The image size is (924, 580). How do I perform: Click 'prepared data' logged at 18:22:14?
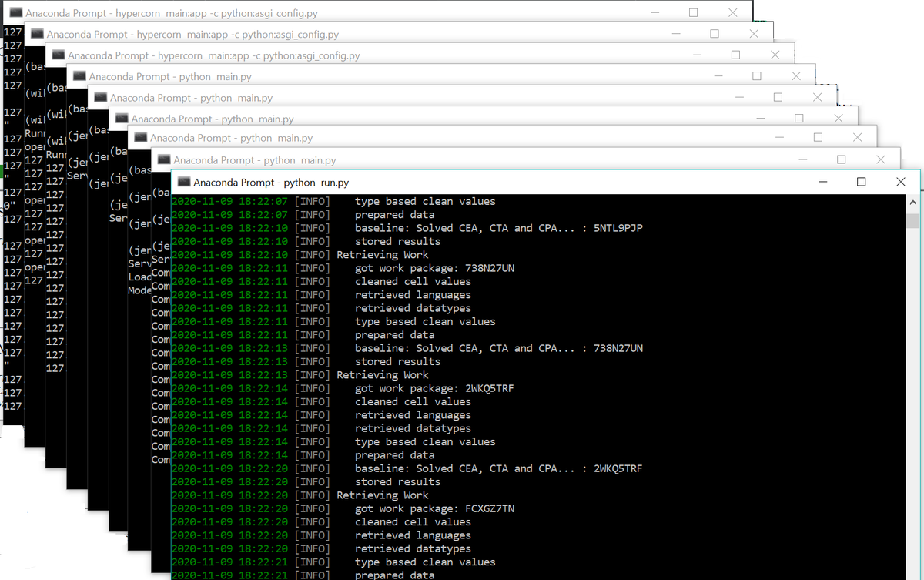[394, 455]
